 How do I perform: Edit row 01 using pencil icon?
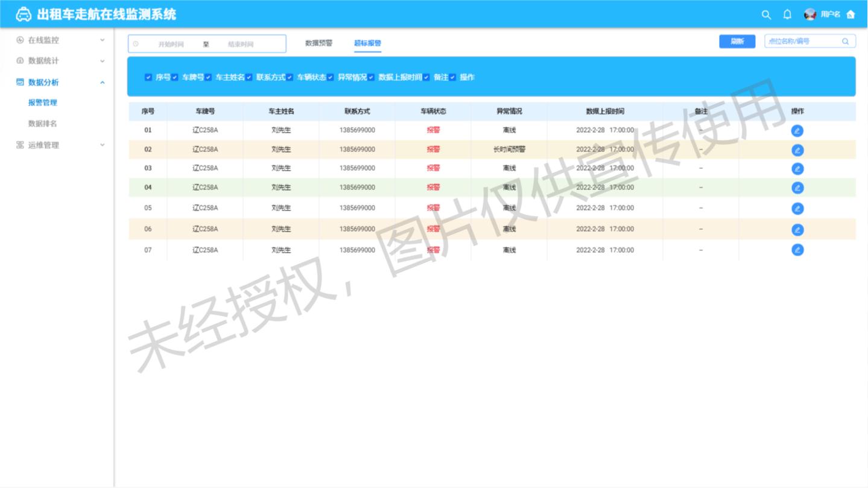pyautogui.click(x=797, y=131)
